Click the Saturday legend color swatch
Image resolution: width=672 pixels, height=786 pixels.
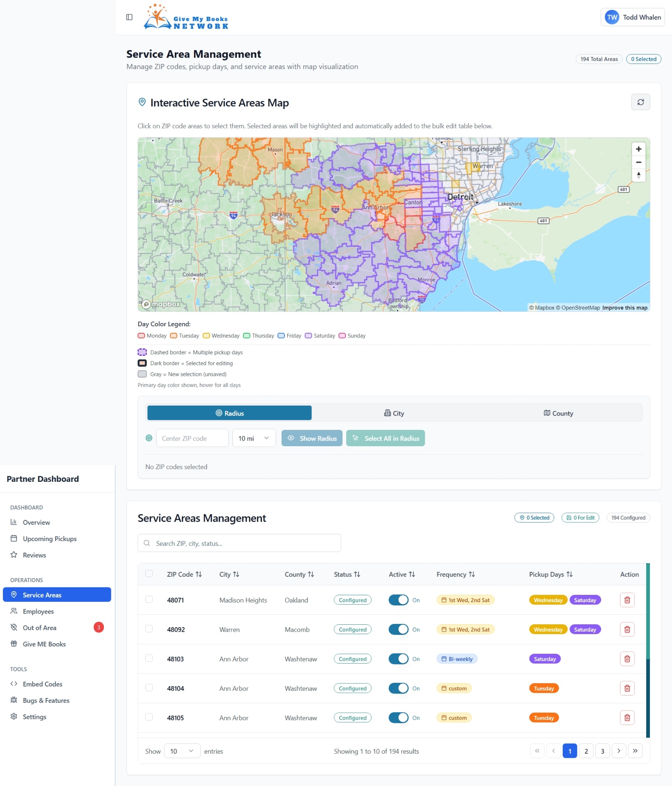click(308, 336)
